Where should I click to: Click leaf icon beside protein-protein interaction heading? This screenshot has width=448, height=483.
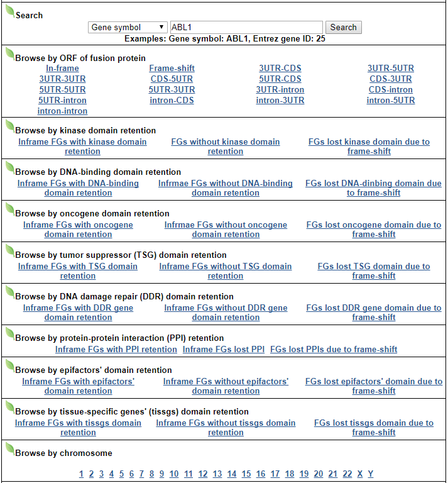9,334
